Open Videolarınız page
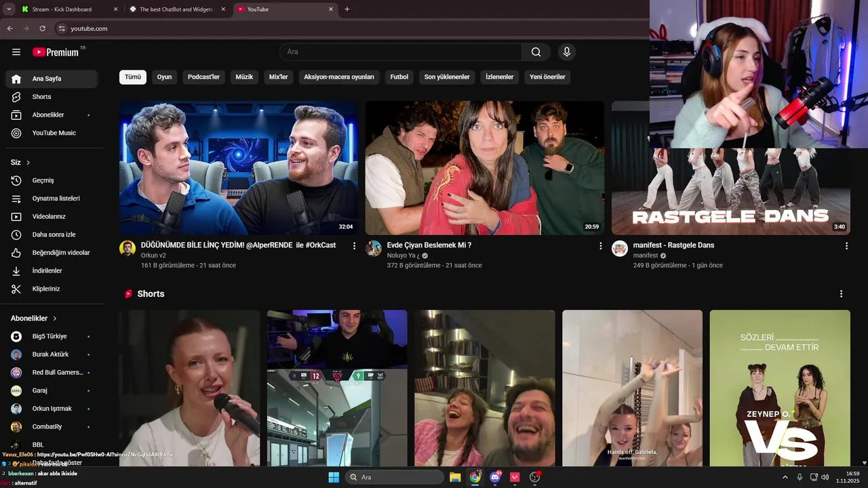The image size is (868, 488). 52,216
